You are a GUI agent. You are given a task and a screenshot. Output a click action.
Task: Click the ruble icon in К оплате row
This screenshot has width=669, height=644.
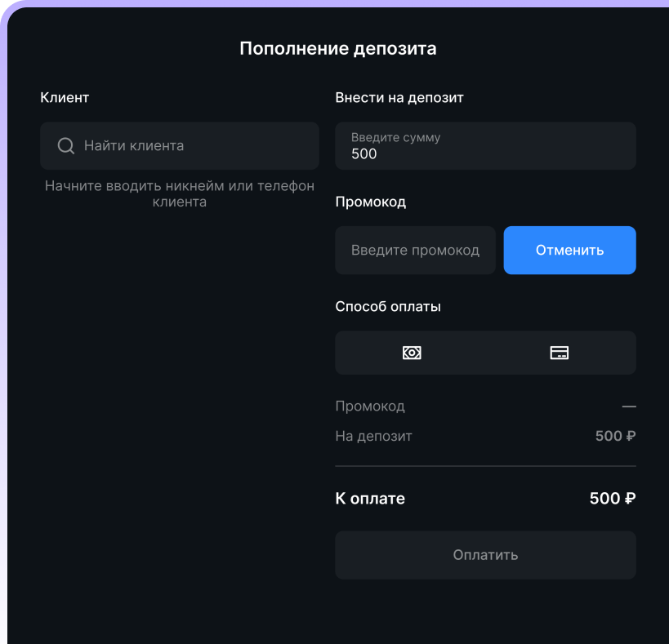point(631,498)
